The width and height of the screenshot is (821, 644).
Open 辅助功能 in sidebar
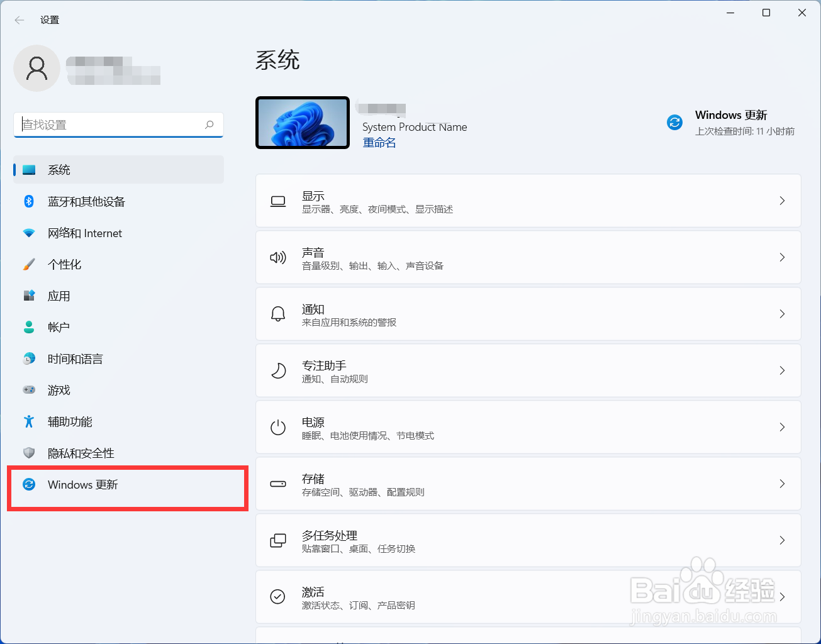coord(118,421)
